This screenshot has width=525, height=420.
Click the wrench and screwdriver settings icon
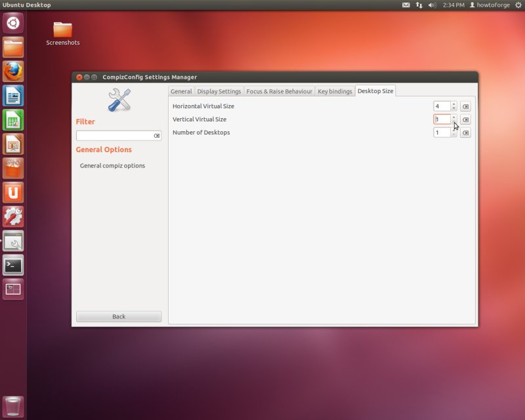(119, 100)
